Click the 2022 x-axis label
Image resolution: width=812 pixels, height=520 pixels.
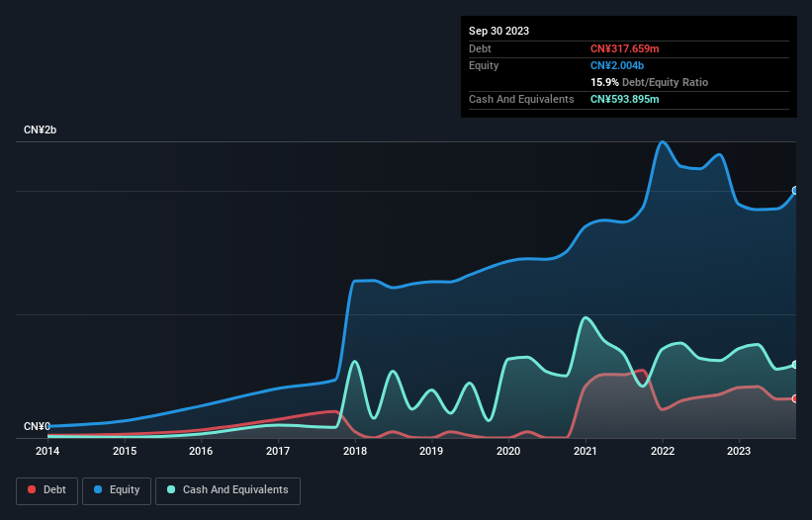pyautogui.click(x=663, y=451)
